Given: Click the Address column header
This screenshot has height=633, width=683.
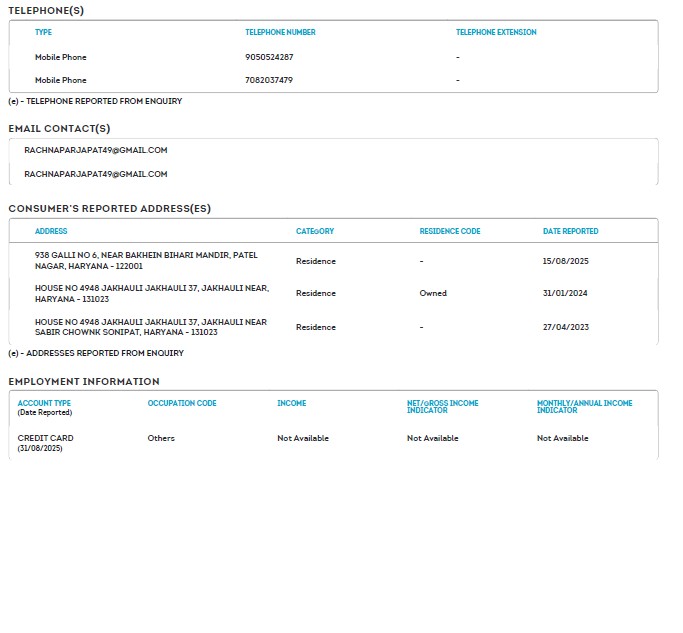Looking at the screenshot, I should coord(51,231).
